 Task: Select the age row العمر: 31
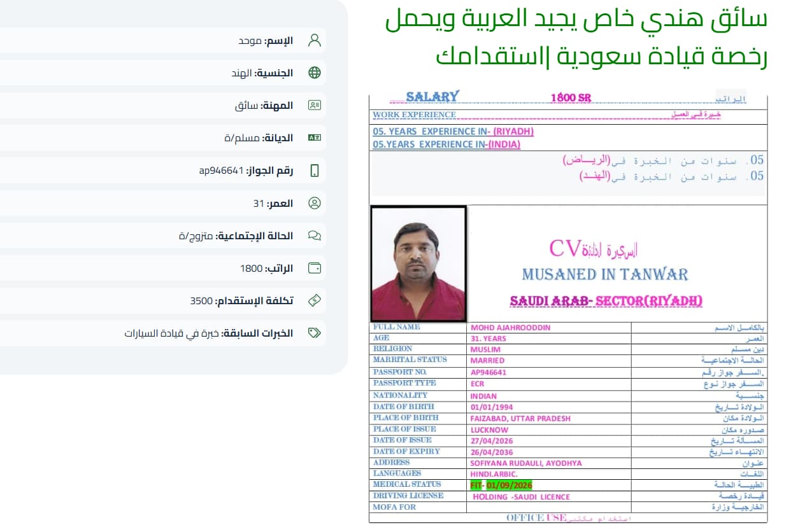(x=163, y=204)
